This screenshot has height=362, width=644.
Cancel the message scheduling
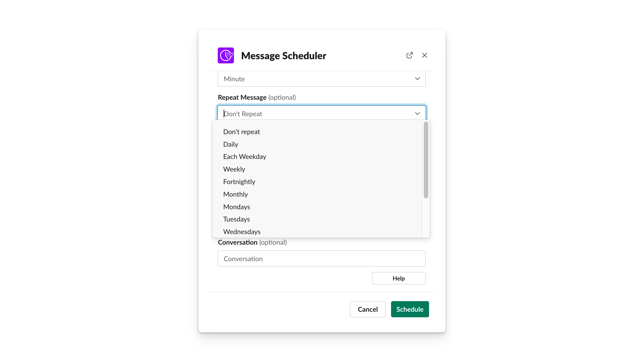(368, 309)
